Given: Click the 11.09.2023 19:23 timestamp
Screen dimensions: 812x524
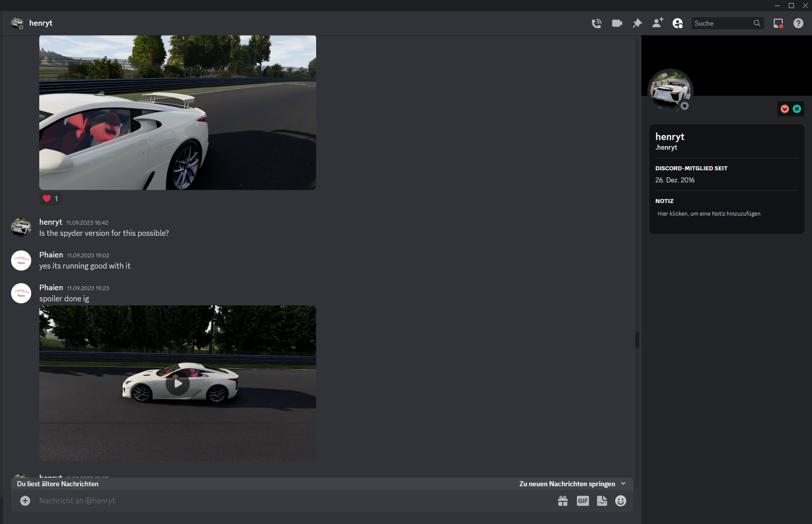Looking at the screenshot, I should [88, 288].
